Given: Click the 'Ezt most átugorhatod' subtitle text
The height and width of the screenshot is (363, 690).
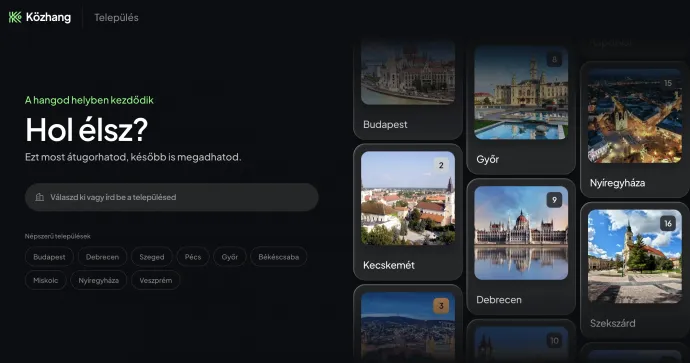Looking at the screenshot, I should [133, 157].
